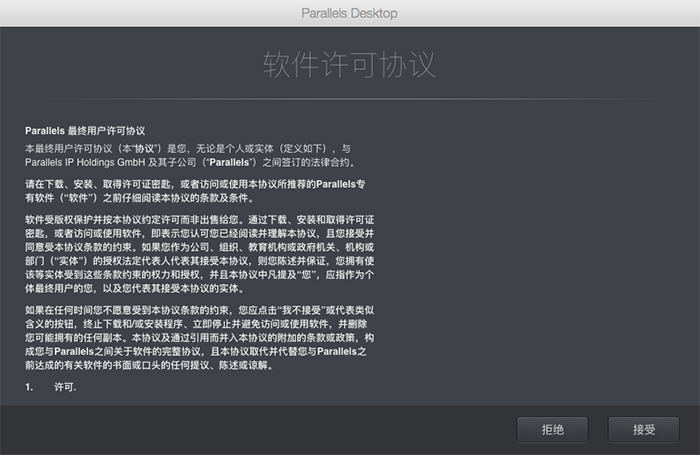Click the 软件许可协议 large heading
Viewport: 700px width, 455px height.
[x=349, y=65]
